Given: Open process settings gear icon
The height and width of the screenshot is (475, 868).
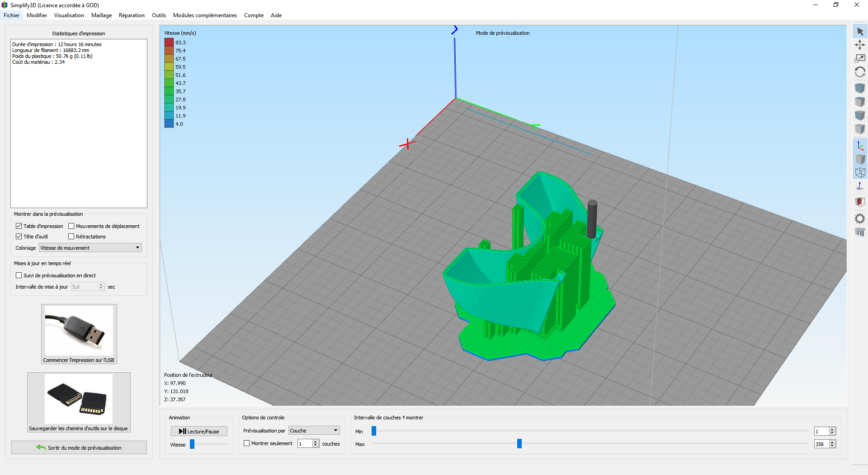Looking at the screenshot, I should pos(860,219).
